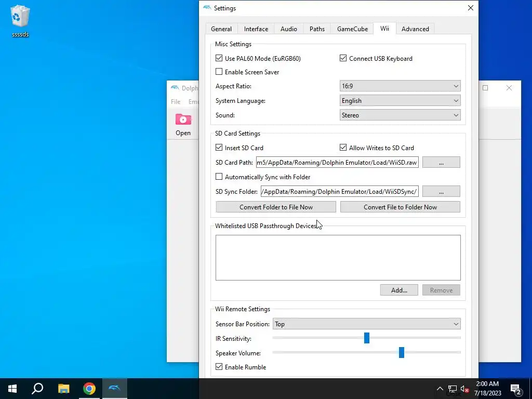Click the Whitelisted USB Passthrough Devices list
The image size is (532, 399).
click(x=338, y=258)
